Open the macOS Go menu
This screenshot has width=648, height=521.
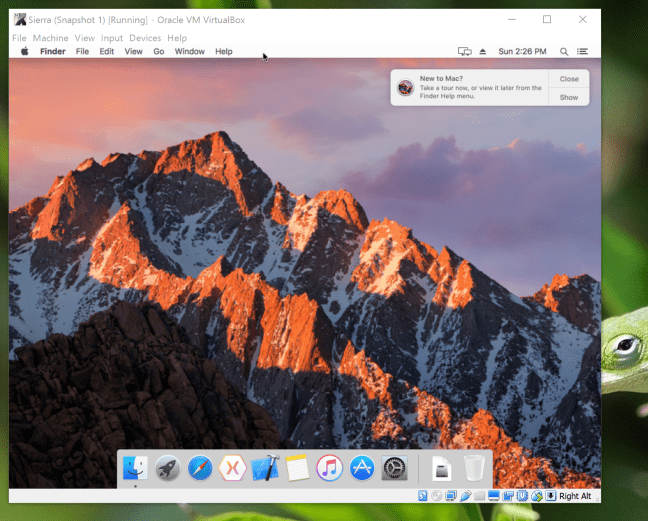[x=158, y=51]
